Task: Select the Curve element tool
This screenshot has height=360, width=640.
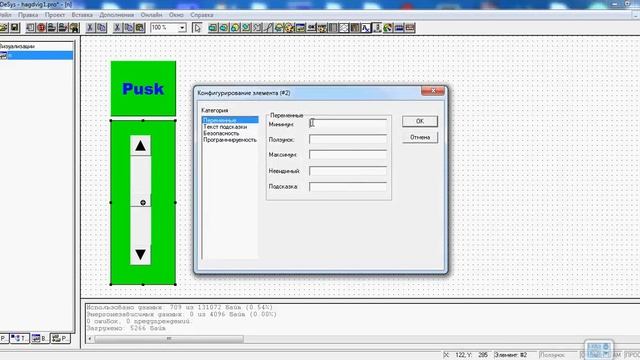Action: (268, 28)
